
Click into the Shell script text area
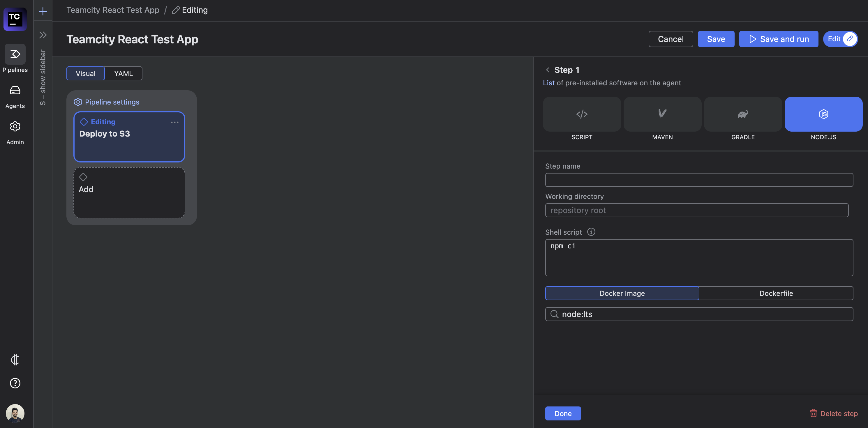click(x=699, y=258)
